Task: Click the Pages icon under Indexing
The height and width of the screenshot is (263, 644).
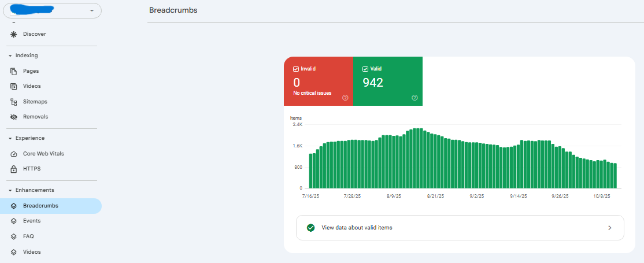Action: (x=13, y=71)
